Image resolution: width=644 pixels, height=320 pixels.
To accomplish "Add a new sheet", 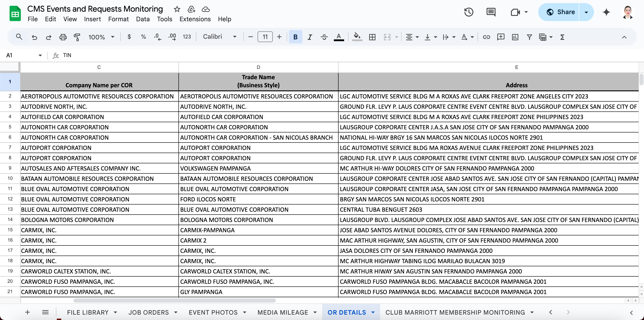I will tap(28, 312).
